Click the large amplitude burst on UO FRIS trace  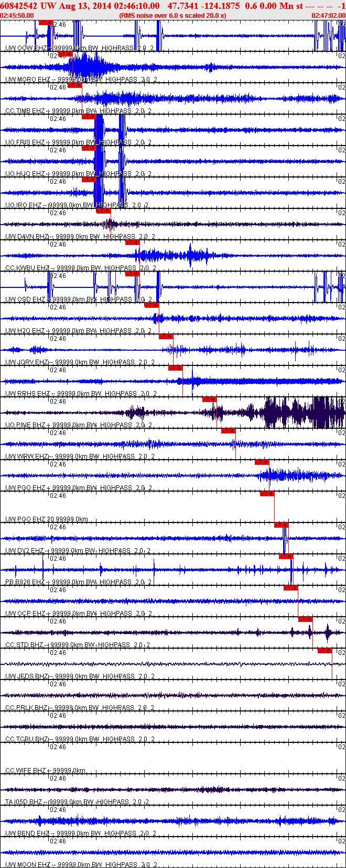click(x=99, y=131)
